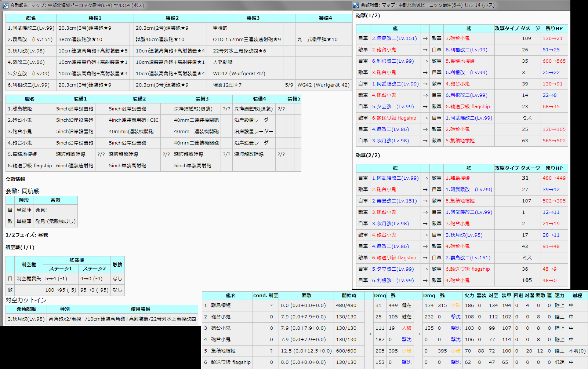Click the 装備5 column header in enemy table
The width and height of the screenshot is (588, 369).
[x=294, y=99]
